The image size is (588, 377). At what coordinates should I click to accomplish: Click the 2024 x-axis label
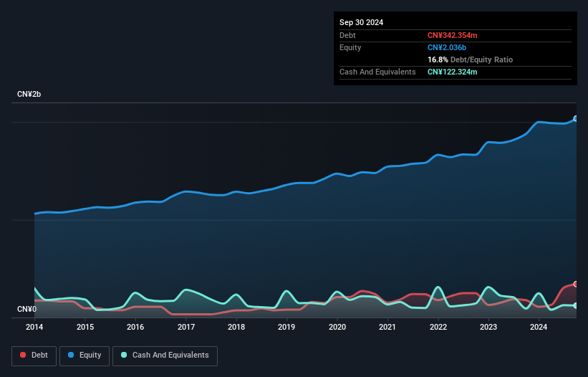pos(539,327)
